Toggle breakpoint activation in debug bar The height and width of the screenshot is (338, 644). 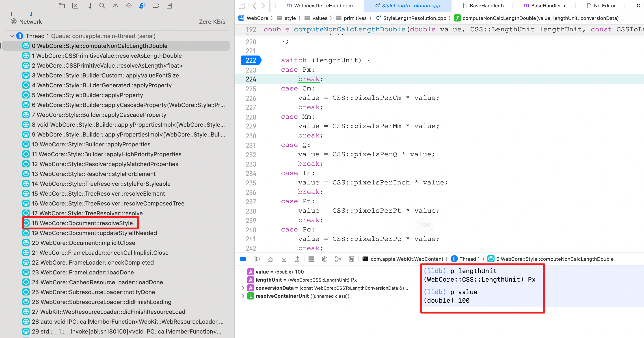(243, 259)
